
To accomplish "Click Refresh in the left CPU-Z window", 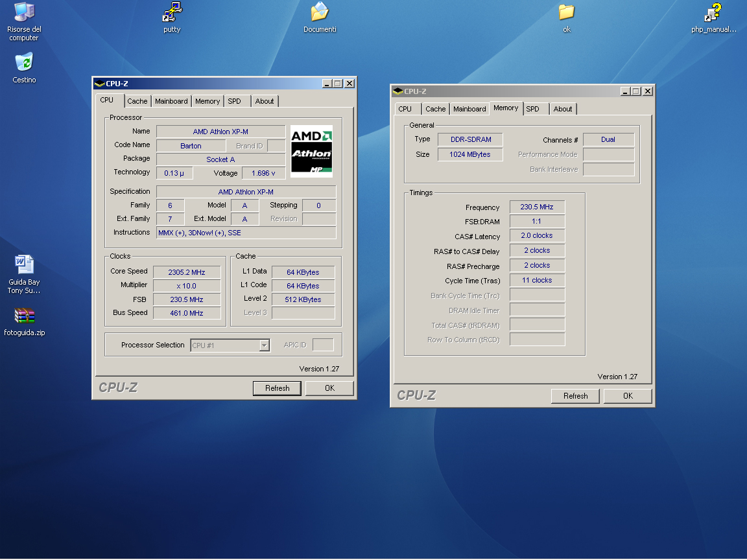I will click(278, 388).
